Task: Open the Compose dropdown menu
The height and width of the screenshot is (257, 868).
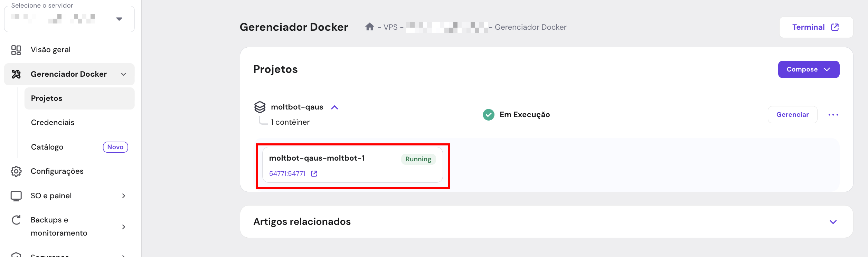Action: coord(809,69)
